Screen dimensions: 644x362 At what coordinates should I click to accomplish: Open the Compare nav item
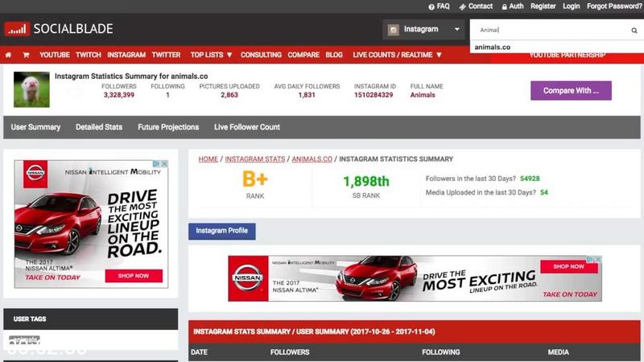(x=303, y=55)
